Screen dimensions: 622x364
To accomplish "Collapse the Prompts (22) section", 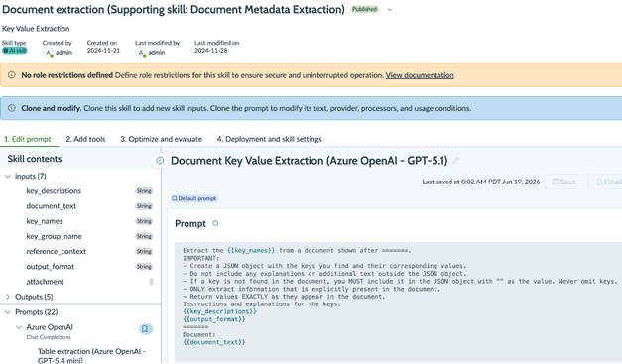I will (x=8, y=312).
